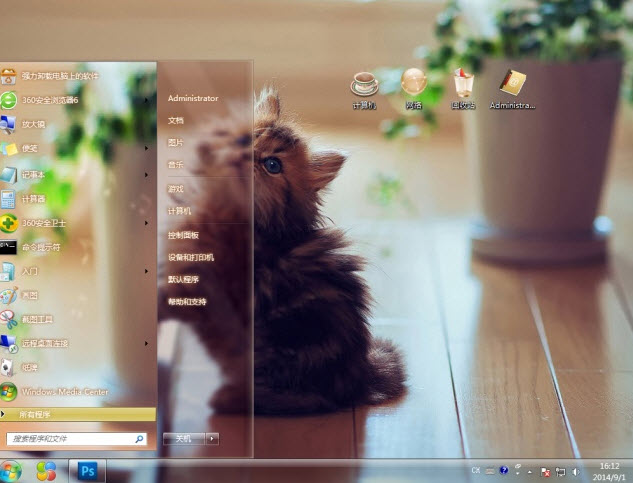The width and height of the screenshot is (633, 483).
Task: Open the 网络 desktop icon
Action: [414, 85]
